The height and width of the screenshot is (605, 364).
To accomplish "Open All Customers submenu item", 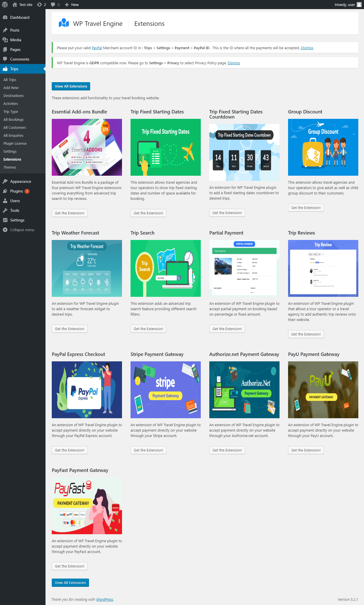I will [x=15, y=128].
